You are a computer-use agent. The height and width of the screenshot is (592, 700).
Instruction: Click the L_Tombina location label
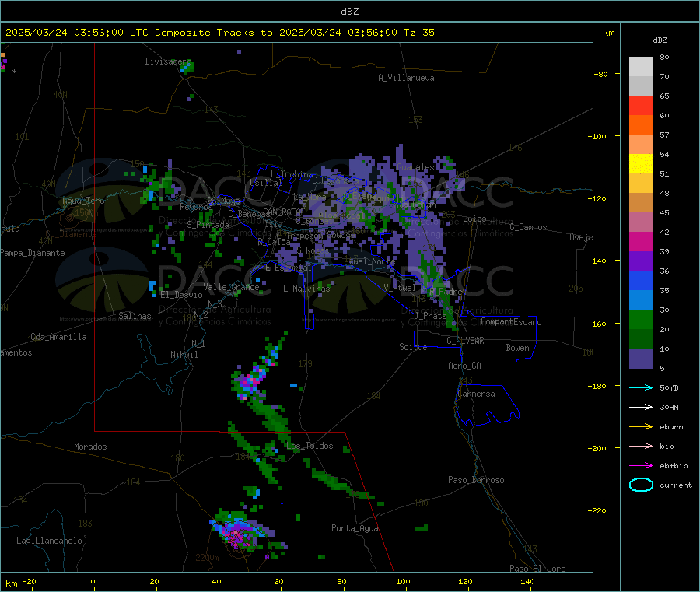(x=292, y=174)
